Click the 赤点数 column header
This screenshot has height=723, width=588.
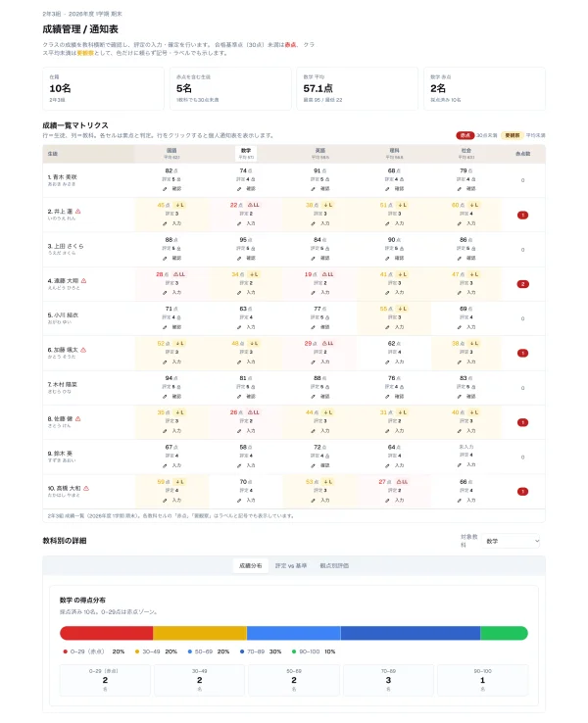[x=522, y=154]
